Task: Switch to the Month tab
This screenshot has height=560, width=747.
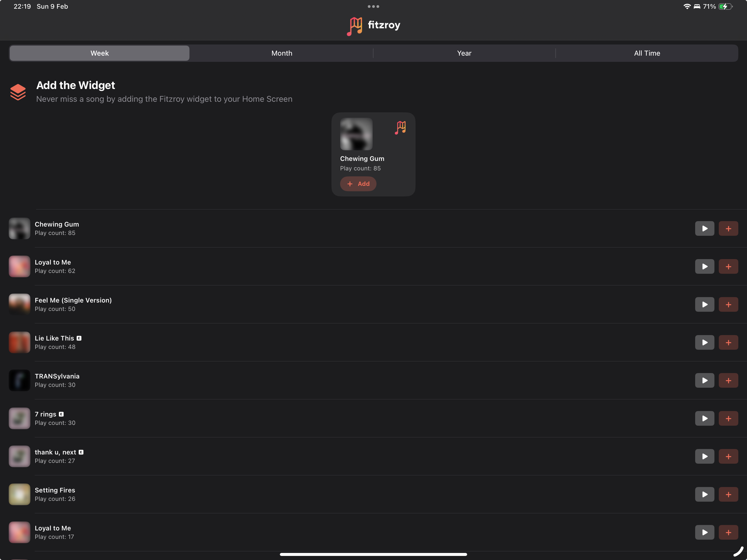Action: click(x=282, y=53)
